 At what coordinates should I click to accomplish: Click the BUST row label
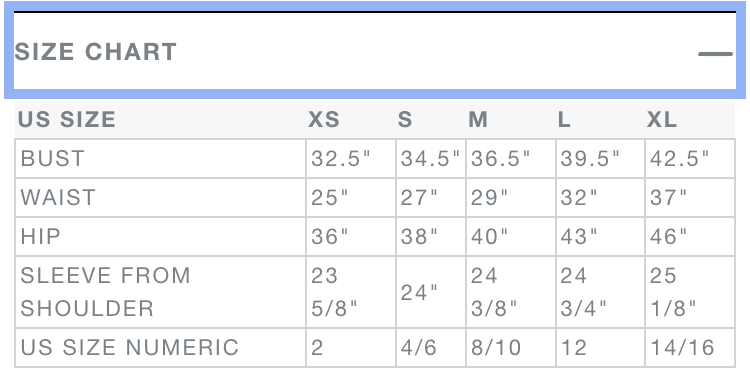pos(53,159)
